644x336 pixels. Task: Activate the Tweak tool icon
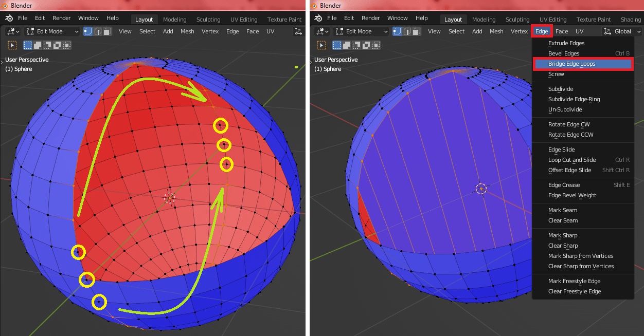pos(12,45)
